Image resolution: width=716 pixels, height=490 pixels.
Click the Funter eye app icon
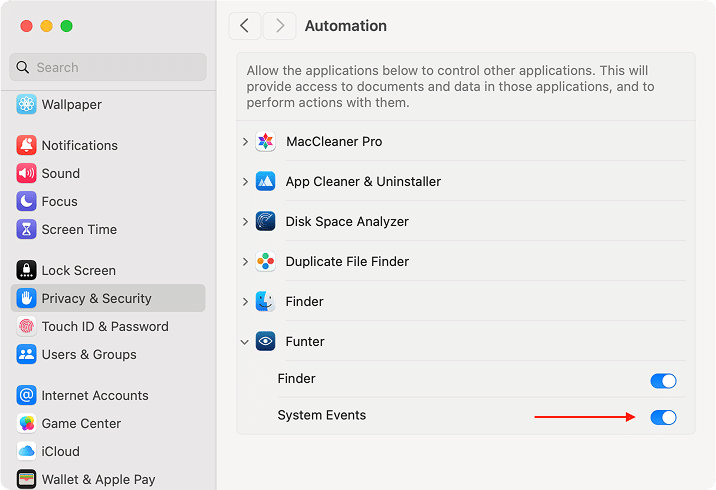[x=265, y=341]
